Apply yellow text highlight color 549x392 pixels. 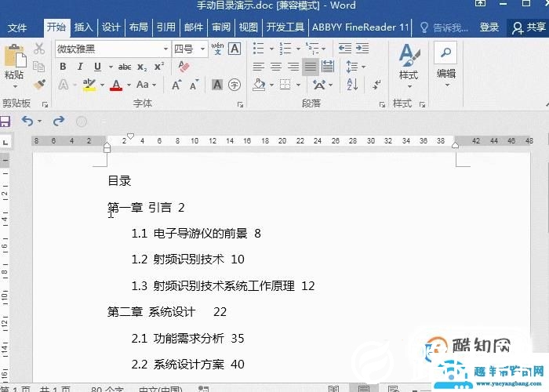pyautogui.click(x=89, y=85)
